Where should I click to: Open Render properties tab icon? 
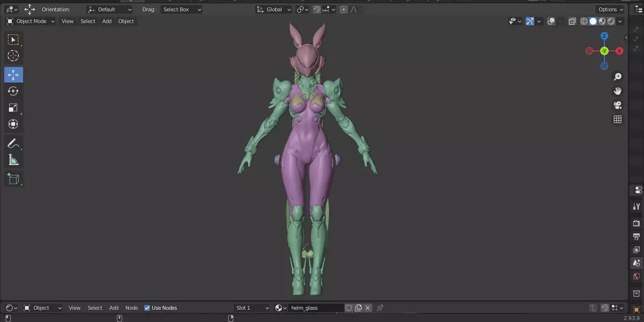pyautogui.click(x=636, y=223)
